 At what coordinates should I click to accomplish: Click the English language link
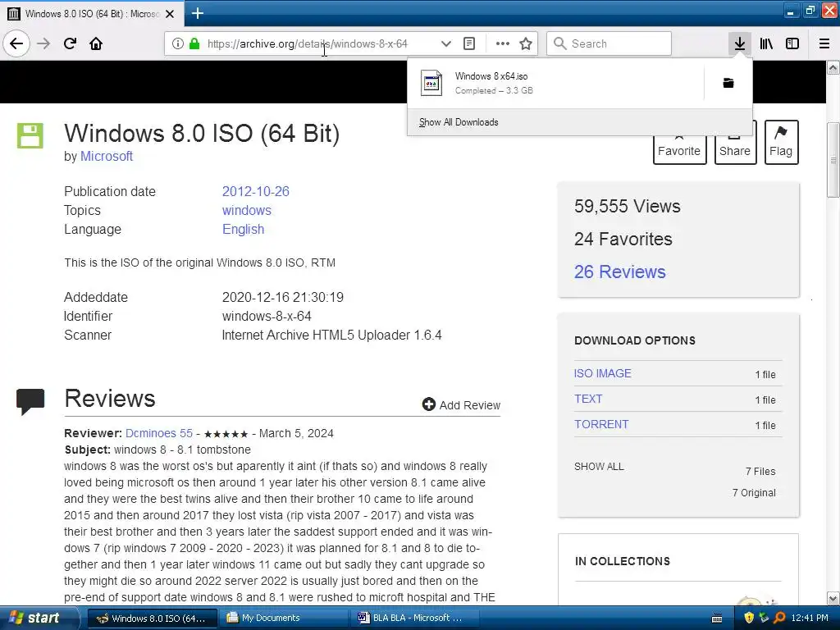coord(243,230)
